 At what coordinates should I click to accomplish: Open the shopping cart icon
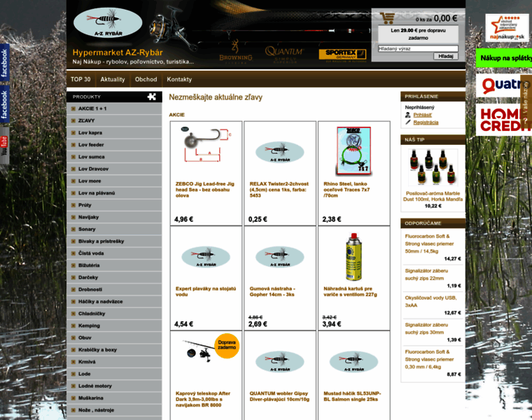point(387,17)
